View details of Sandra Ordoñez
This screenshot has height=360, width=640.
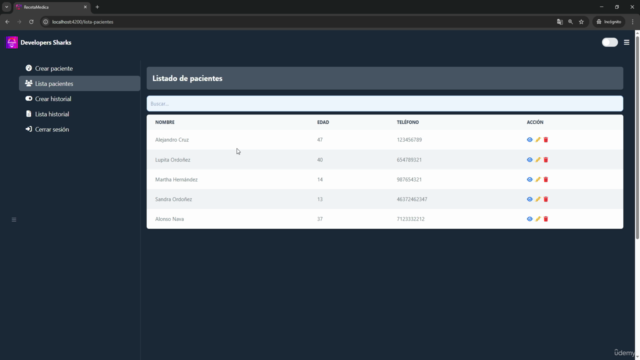point(529,199)
